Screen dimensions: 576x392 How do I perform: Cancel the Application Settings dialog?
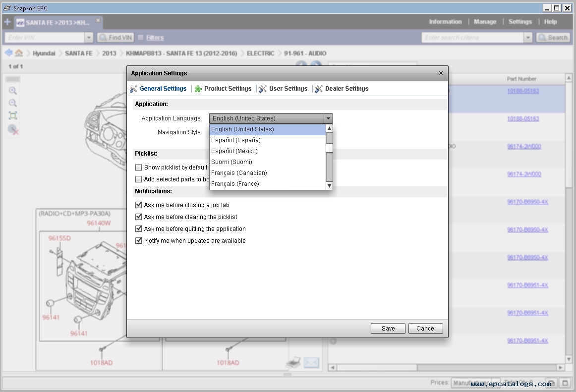pyautogui.click(x=426, y=329)
